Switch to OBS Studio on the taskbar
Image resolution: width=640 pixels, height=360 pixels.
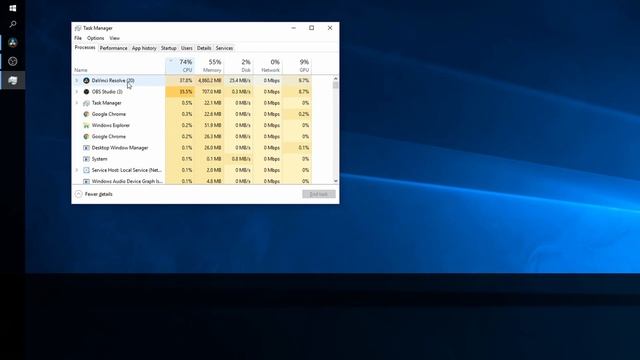pos(13,61)
